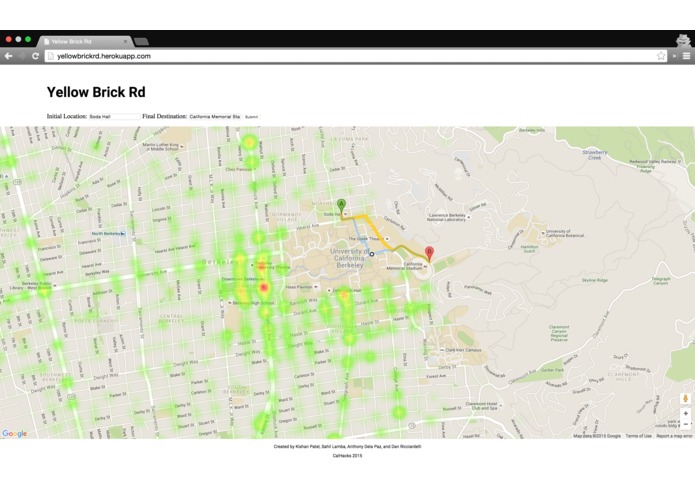Click the Submit button
This screenshot has height=494, width=695.
point(251,117)
